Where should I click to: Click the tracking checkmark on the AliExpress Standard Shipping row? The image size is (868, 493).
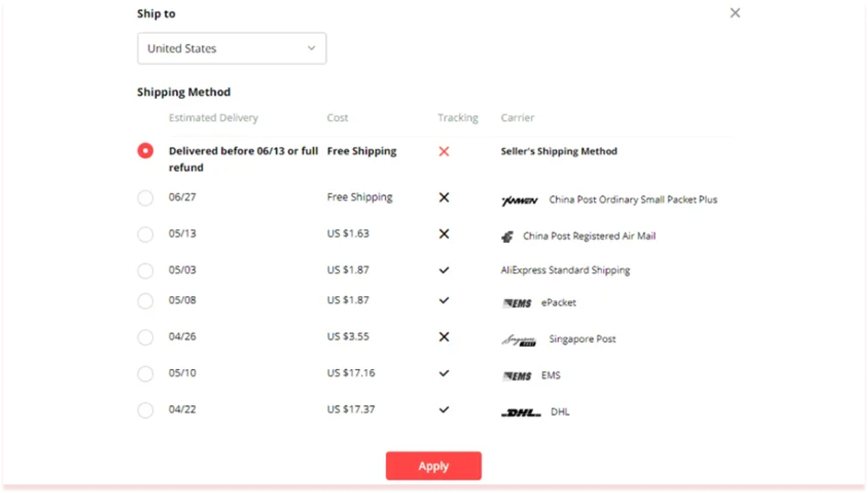coord(444,270)
